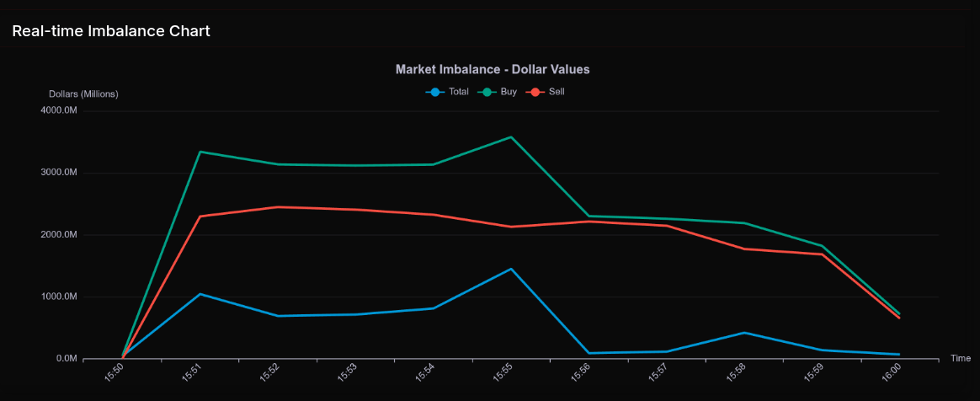Click the Sell line point at 15:55
The height and width of the screenshot is (401, 980).
pyautogui.click(x=511, y=227)
